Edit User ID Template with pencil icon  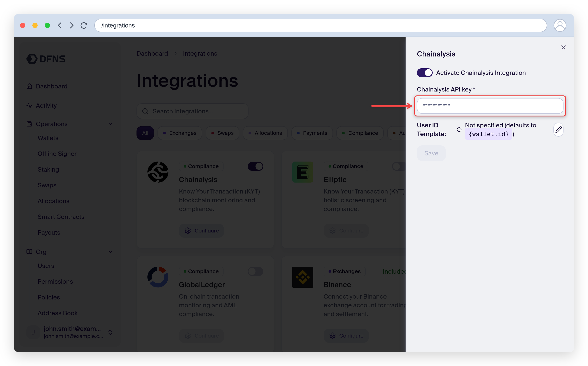click(558, 130)
